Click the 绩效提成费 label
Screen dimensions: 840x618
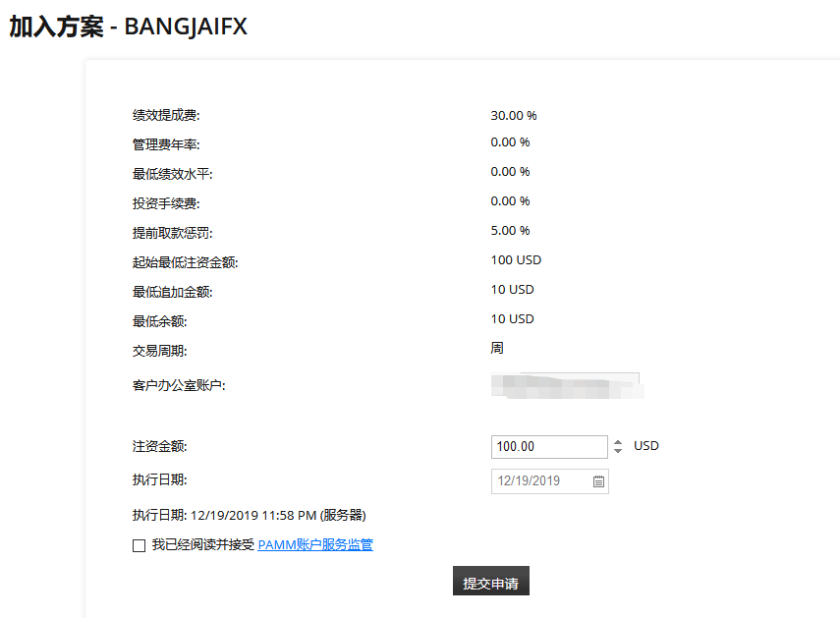(x=166, y=115)
